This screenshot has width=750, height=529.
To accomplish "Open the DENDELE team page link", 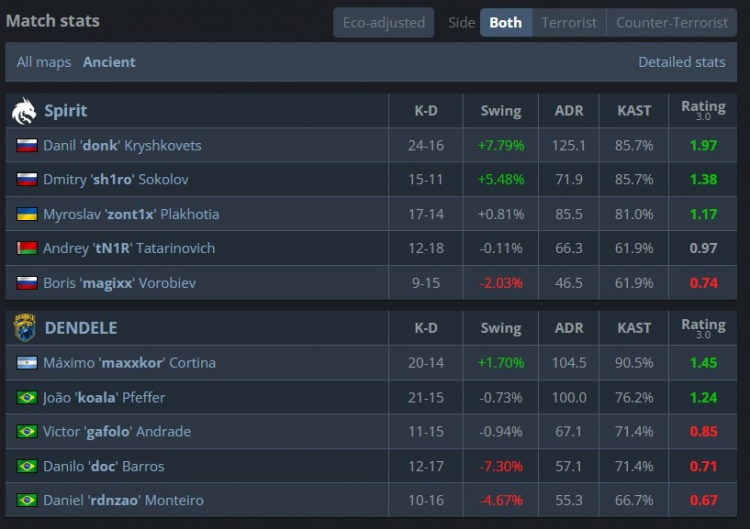I will [81, 328].
